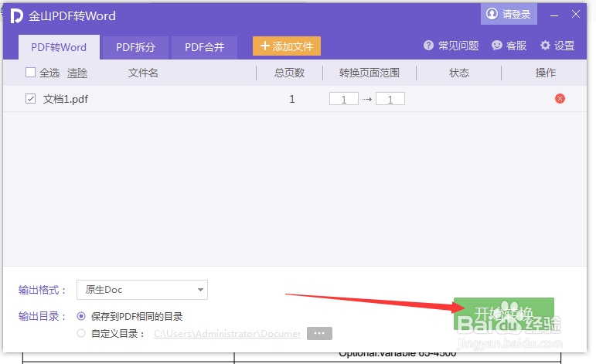Image resolution: width=596 pixels, height=364 pixels.
Task: Click the 操作 column header
Action: (546, 73)
